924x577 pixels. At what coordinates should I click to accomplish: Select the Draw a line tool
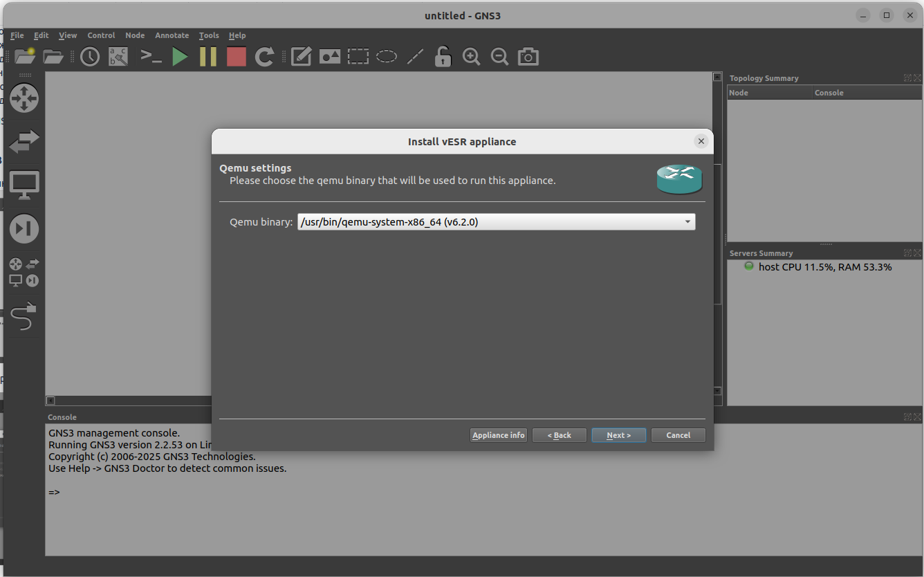click(415, 56)
